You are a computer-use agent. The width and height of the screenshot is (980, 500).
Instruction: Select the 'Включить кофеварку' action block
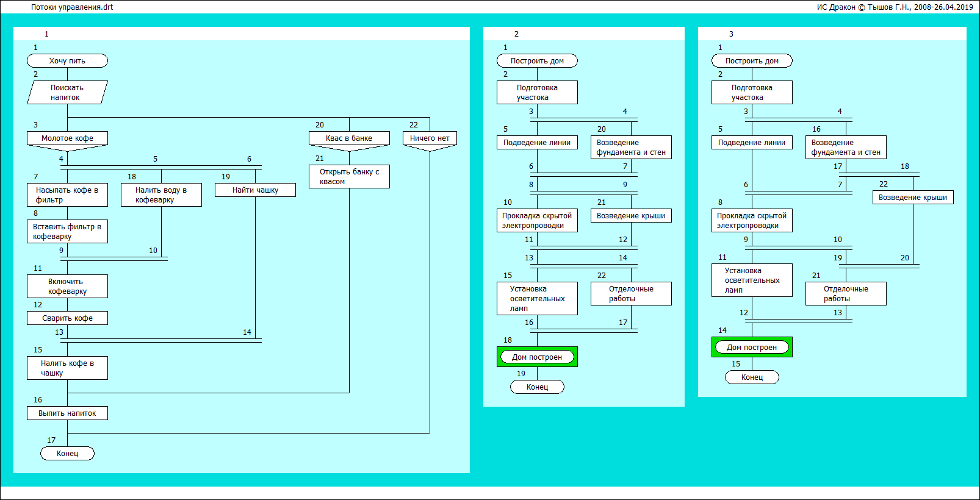[x=67, y=287]
